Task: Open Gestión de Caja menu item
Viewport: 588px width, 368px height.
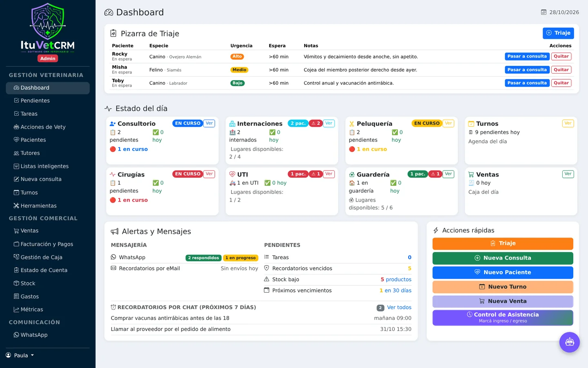Action: tap(48, 257)
